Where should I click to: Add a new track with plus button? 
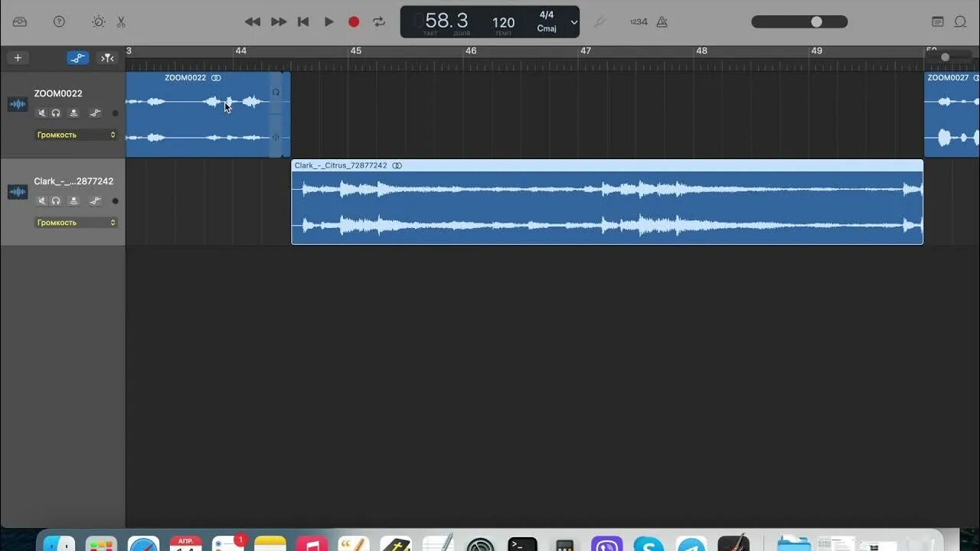[18, 57]
